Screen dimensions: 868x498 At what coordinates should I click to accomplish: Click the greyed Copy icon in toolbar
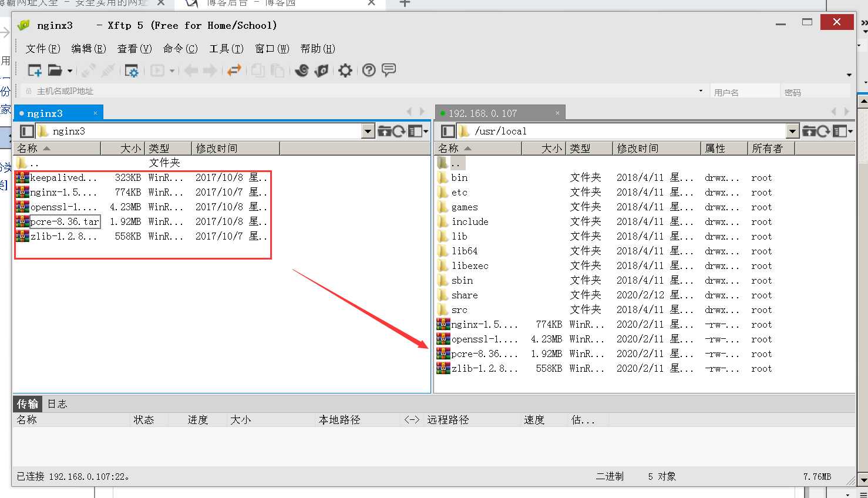(x=258, y=70)
